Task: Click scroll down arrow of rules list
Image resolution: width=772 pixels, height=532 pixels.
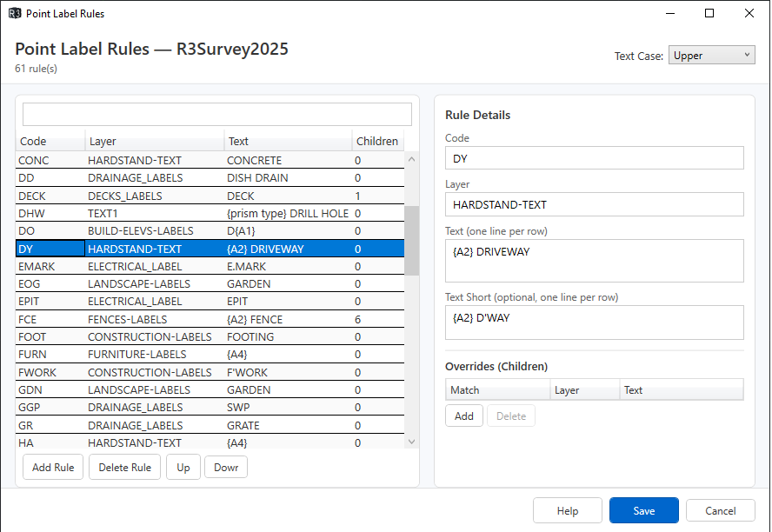Action: coord(411,442)
